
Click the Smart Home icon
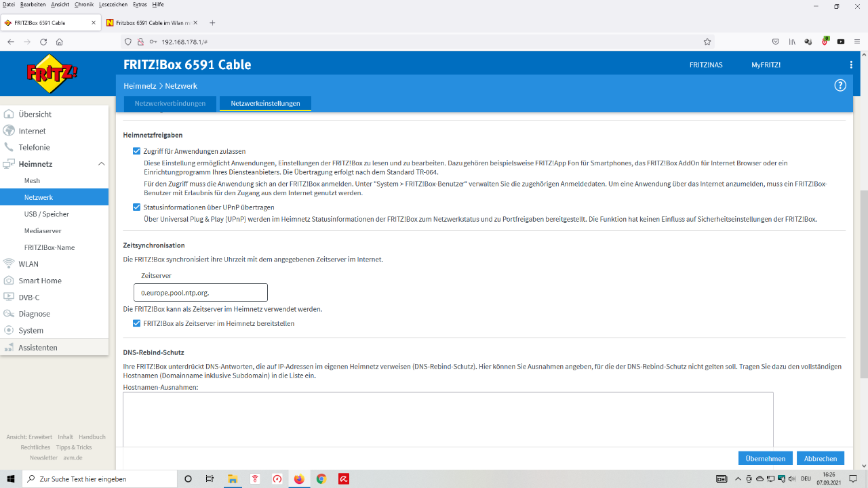(x=9, y=281)
